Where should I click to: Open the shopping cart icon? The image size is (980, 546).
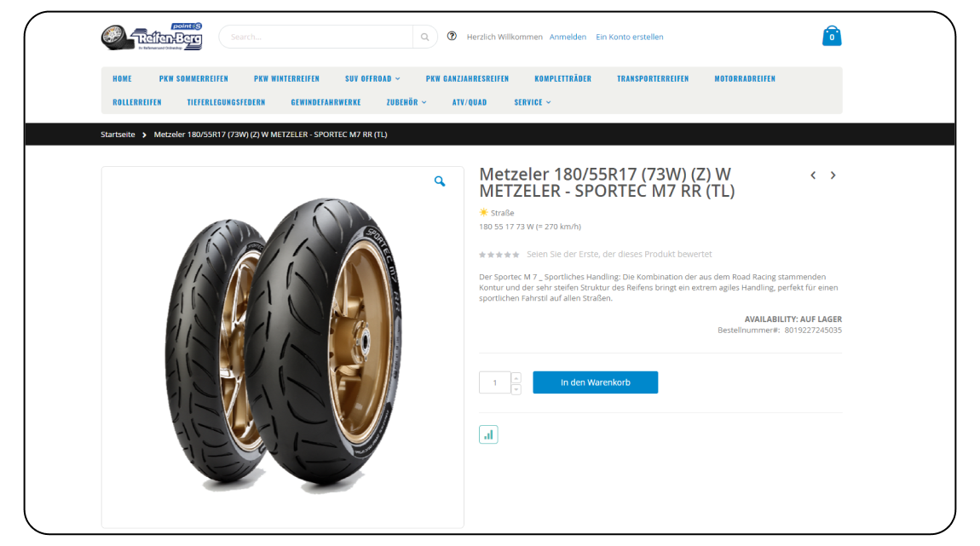[832, 36]
